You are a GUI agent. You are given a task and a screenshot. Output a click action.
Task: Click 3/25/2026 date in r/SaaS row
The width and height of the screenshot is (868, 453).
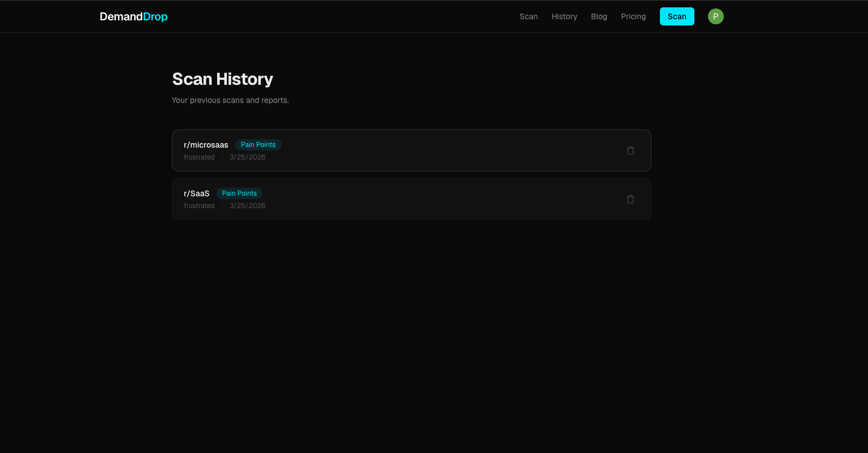tap(248, 206)
